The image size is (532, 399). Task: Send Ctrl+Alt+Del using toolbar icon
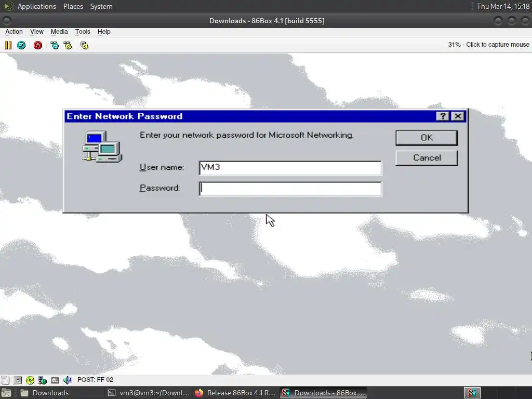(54, 45)
